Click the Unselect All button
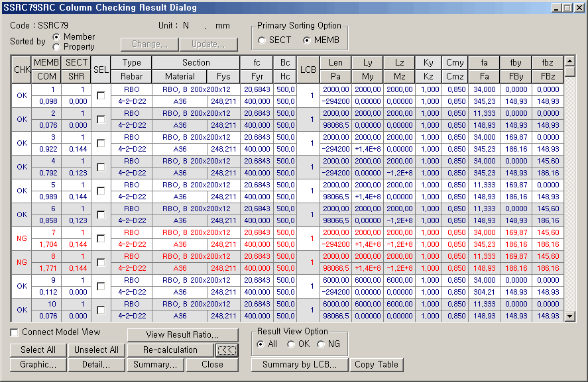Screen dimensions: 588x382 pyautogui.click(x=96, y=350)
